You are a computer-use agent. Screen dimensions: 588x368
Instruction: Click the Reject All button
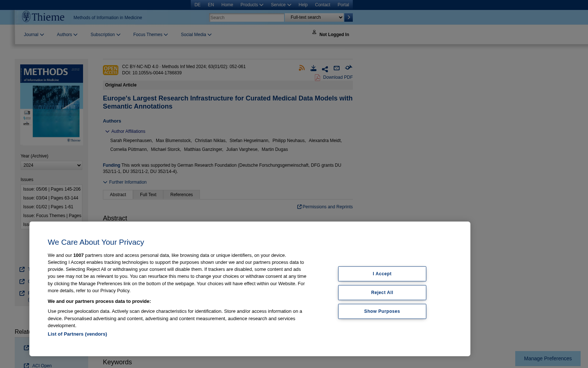click(382, 293)
